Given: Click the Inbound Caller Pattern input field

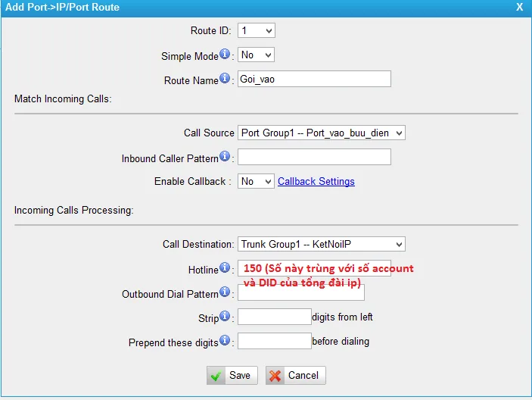Looking at the screenshot, I should pos(314,158).
